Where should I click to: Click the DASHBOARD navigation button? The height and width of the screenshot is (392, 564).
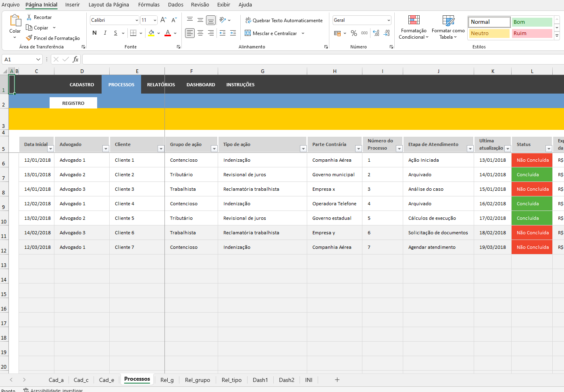click(x=200, y=85)
